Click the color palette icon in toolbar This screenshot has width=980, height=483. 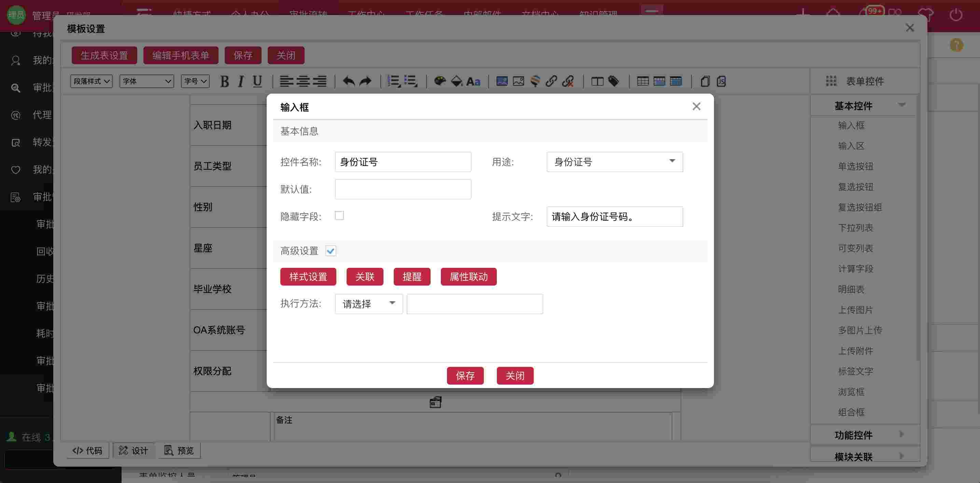pyautogui.click(x=440, y=81)
